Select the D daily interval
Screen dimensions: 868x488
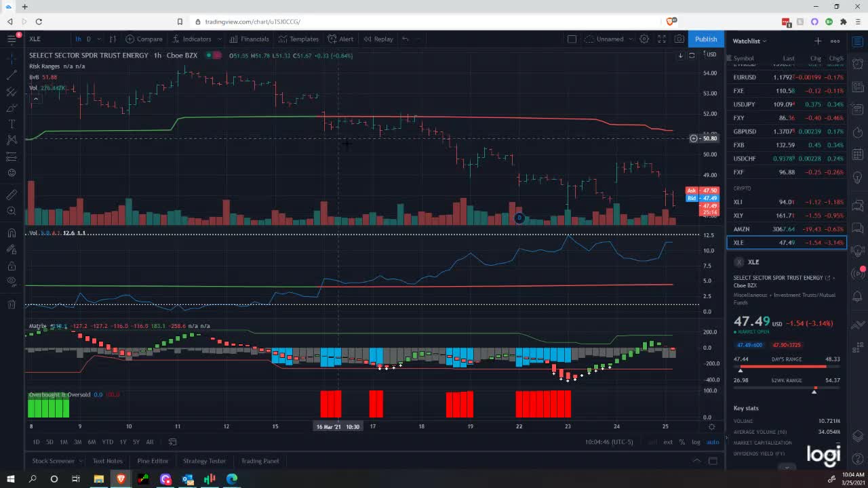point(88,39)
